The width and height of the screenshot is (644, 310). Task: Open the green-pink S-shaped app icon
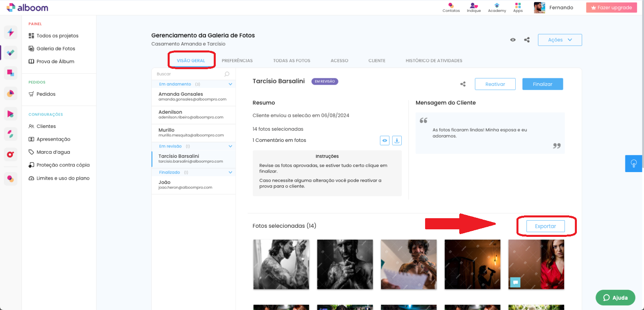click(11, 134)
